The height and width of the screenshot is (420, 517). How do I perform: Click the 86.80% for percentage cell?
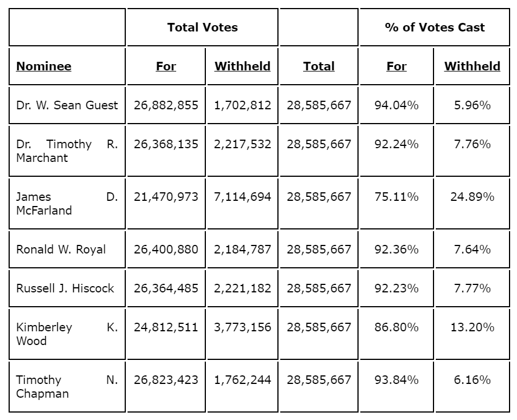point(396,327)
